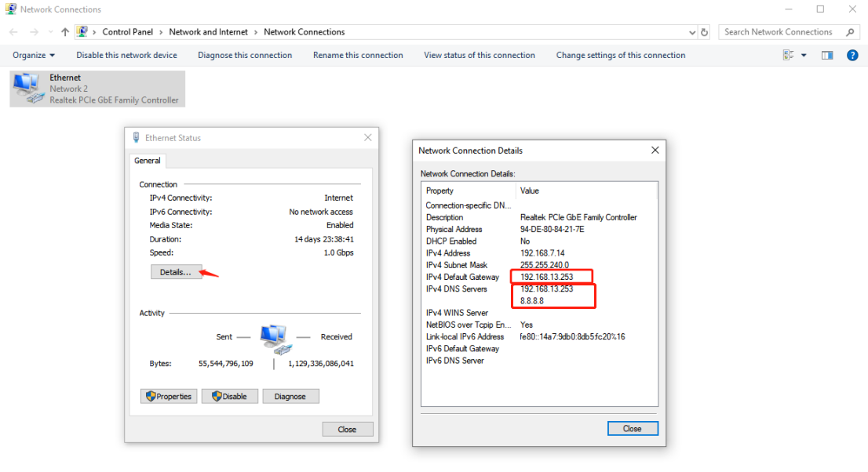Viewport: 868px width, 472px height.
Task: Open Help with the question mark icon
Action: pyautogui.click(x=852, y=56)
